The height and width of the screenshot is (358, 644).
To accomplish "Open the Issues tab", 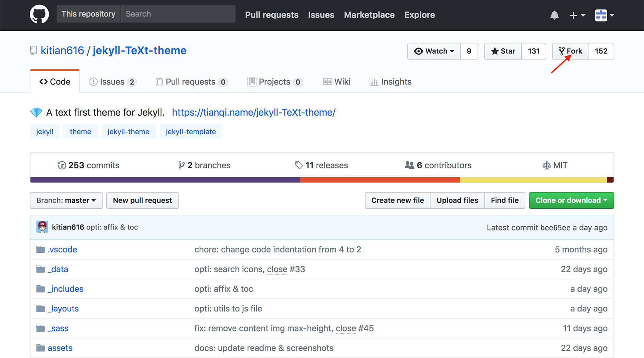I will tap(113, 82).
